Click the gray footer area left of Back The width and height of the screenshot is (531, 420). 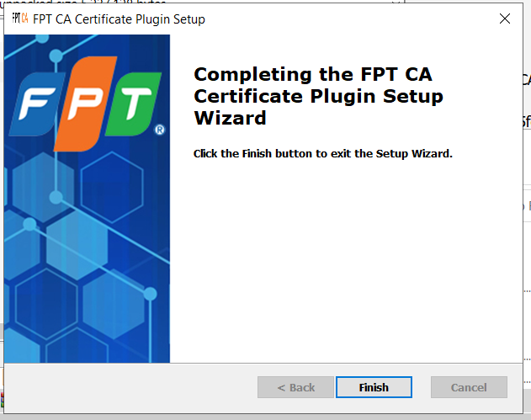[x=126, y=387]
